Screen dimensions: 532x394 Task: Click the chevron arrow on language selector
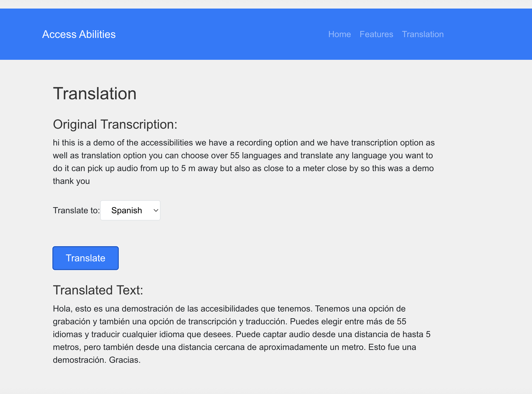(x=156, y=210)
